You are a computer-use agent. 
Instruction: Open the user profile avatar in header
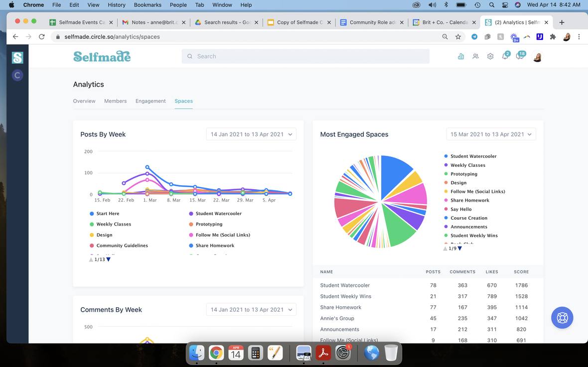[x=537, y=57]
